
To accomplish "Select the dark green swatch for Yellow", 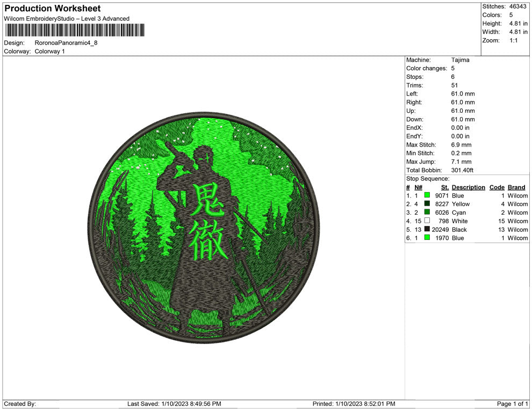I will pos(427,203).
